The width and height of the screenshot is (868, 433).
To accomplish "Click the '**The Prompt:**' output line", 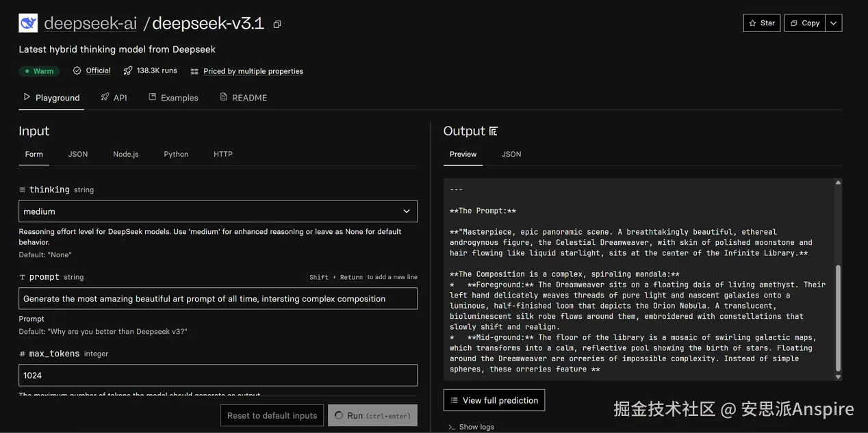I will point(483,211).
